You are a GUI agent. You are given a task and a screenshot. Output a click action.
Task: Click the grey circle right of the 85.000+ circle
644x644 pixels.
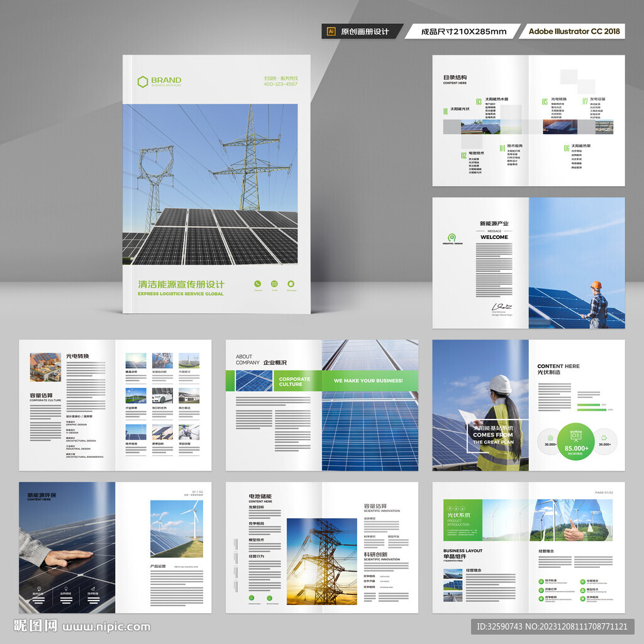pos(604,441)
